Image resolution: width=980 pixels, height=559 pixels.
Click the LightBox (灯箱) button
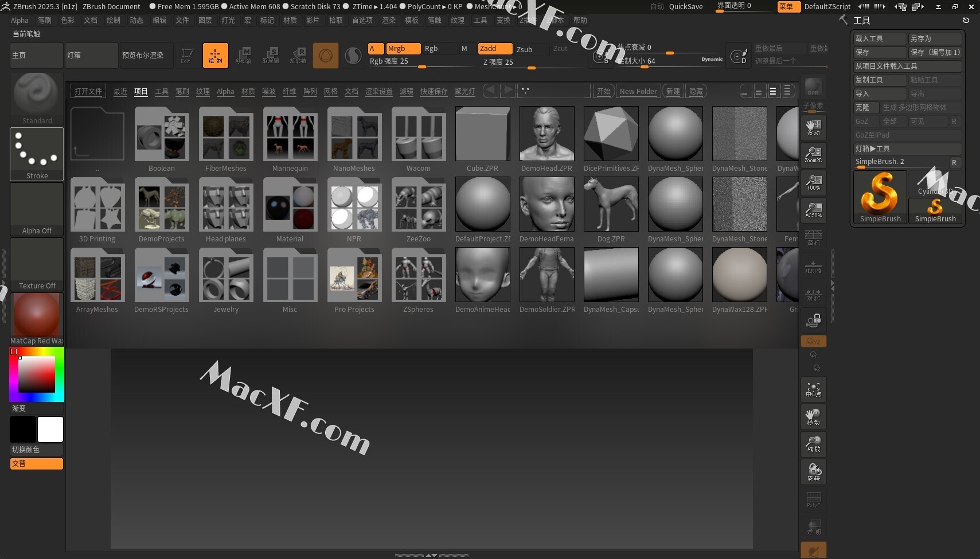(x=91, y=56)
